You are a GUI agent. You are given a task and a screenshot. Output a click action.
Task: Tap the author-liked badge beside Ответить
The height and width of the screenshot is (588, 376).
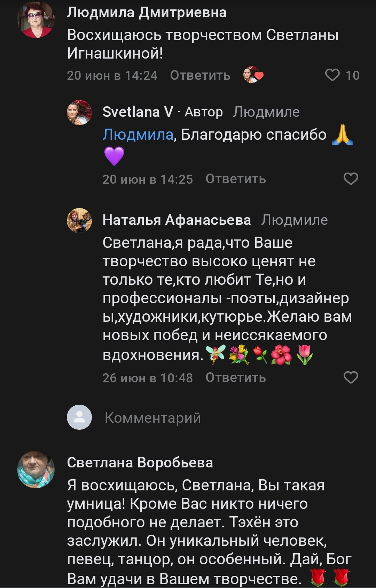pyautogui.click(x=253, y=75)
